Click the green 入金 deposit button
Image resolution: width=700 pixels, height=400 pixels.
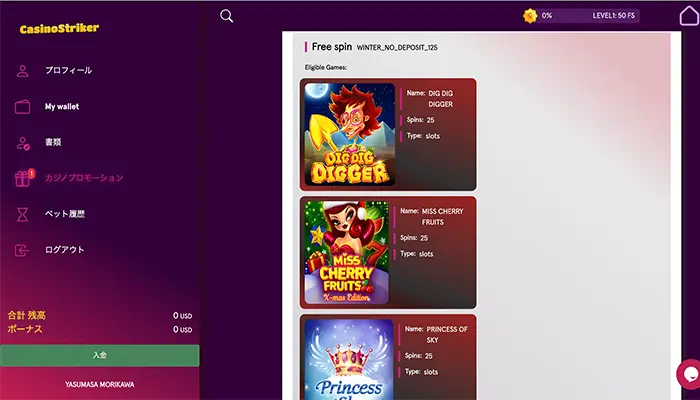[x=100, y=355]
